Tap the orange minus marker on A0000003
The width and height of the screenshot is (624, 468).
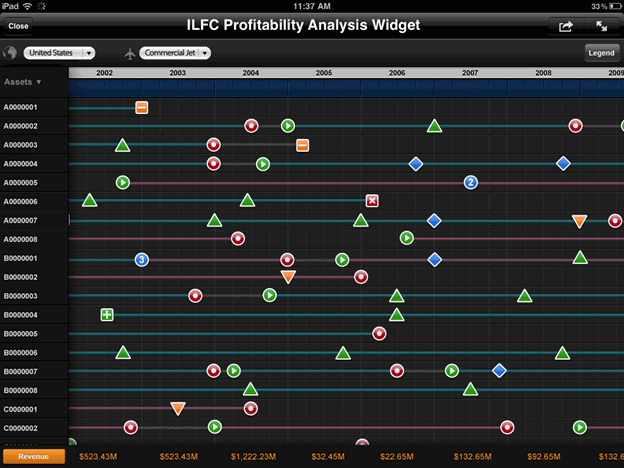point(302,145)
